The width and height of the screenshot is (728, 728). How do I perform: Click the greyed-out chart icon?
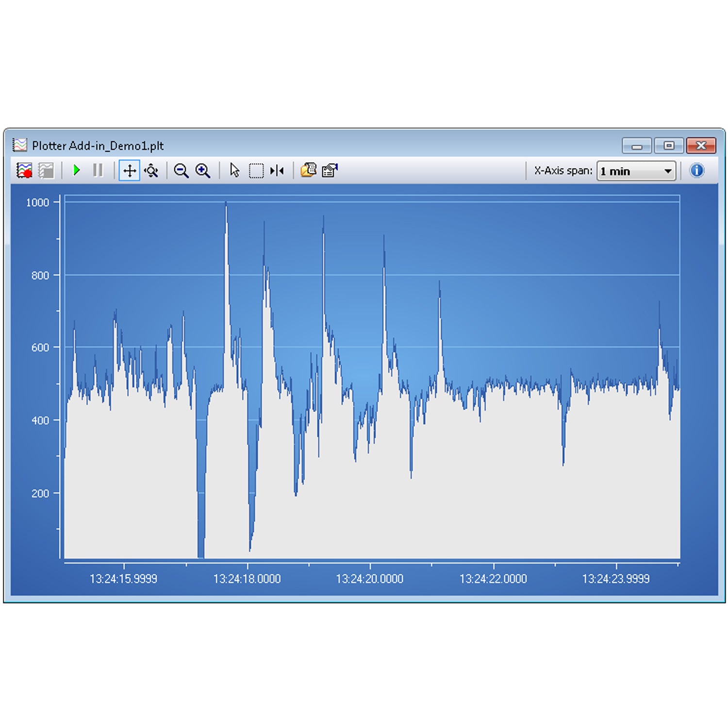point(46,170)
